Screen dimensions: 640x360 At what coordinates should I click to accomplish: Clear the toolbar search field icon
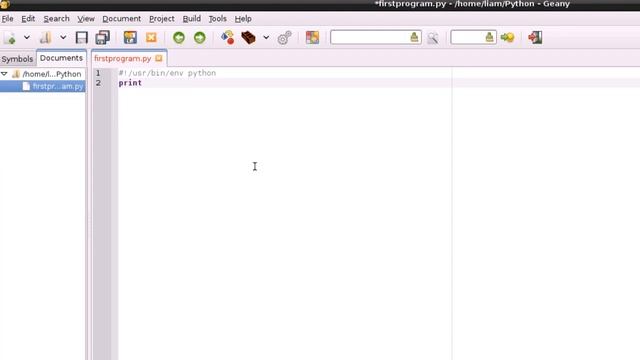point(414,38)
